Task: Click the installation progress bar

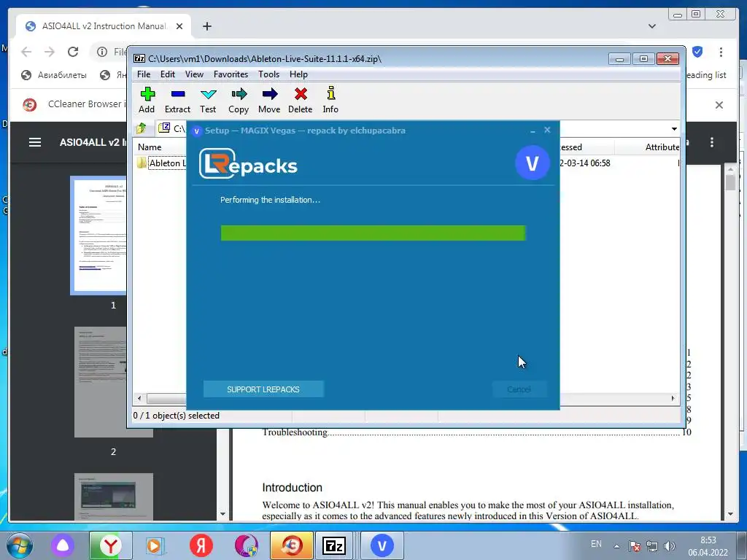Action: point(373,233)
